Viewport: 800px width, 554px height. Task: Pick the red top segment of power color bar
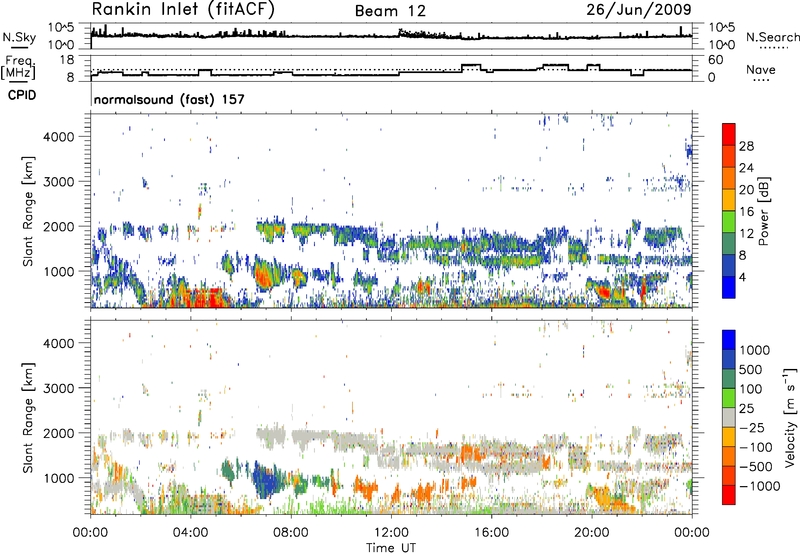tap(729, 134)
